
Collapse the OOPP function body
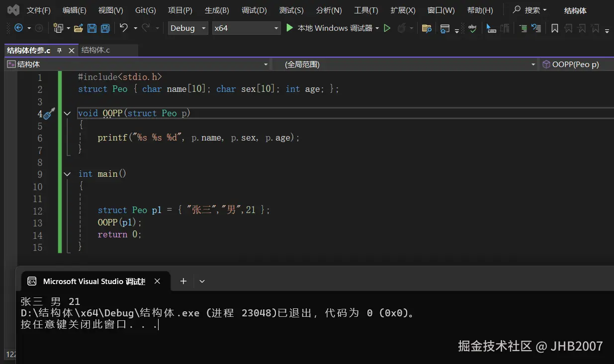click(67, 113)
